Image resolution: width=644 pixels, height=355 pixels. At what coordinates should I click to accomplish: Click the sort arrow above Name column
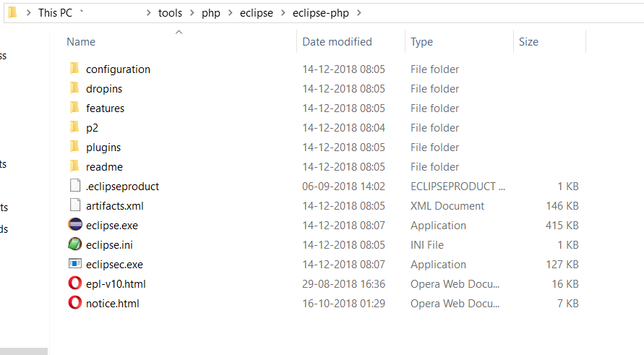(x=179, y=32)
